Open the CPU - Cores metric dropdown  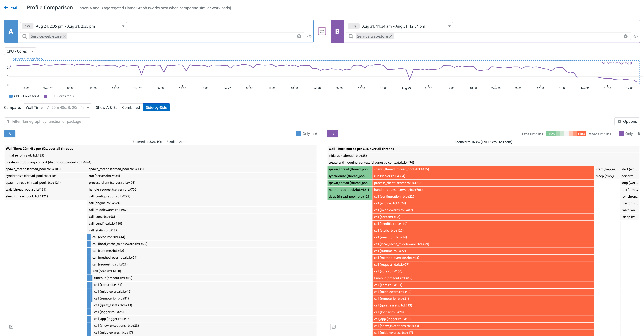(x=20, y=51)
